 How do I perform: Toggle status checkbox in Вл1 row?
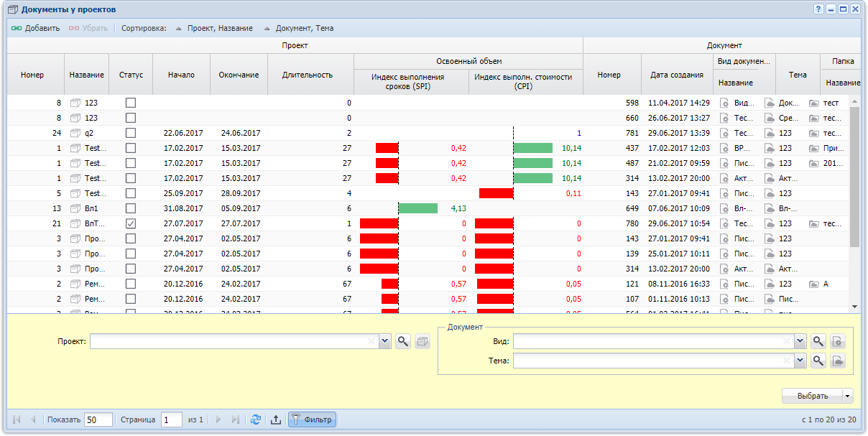[131, 208]
